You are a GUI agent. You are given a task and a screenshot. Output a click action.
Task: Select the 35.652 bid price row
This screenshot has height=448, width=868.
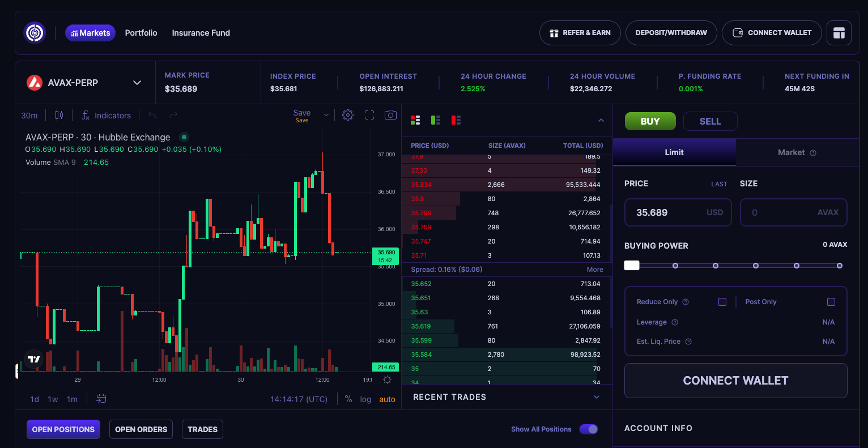tap(505, 284)
